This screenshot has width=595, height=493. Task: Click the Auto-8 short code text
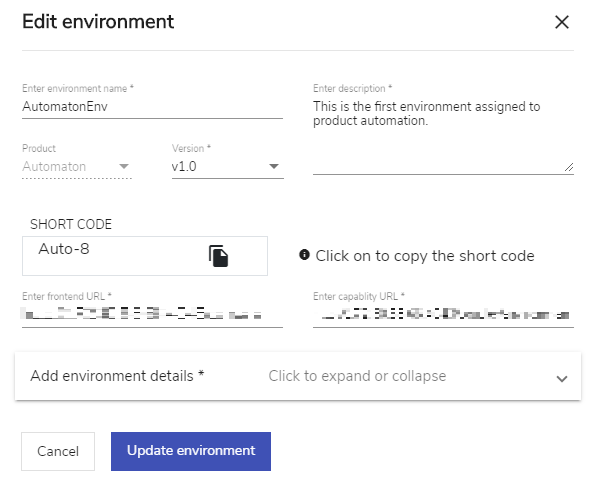[64, 249]
